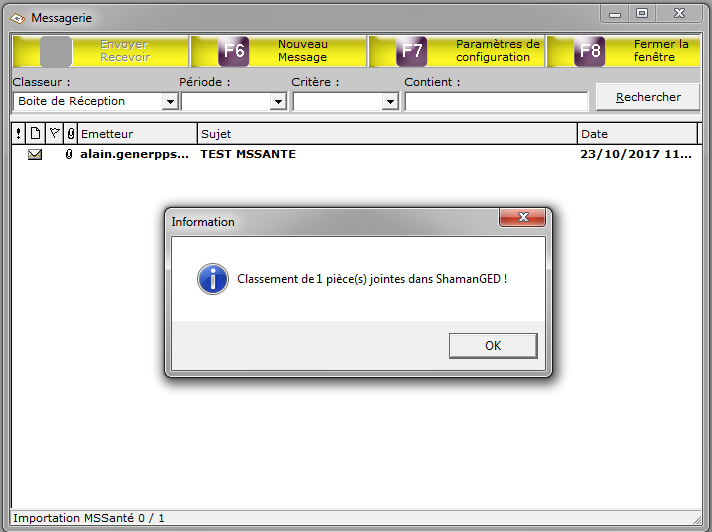The height and width of the screenshot is (532, 712).
Task: Sort messages by Sujet column
Action: coord(387,133)
